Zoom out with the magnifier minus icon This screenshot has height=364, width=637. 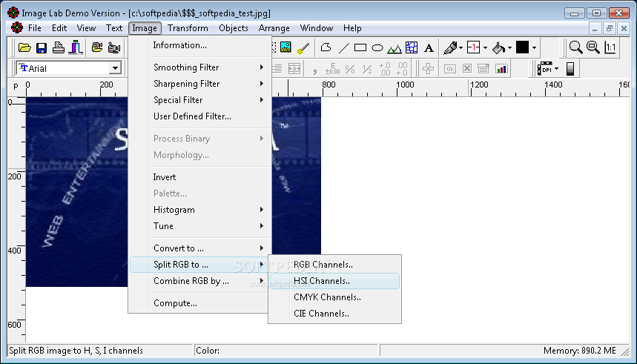point(593,47)
